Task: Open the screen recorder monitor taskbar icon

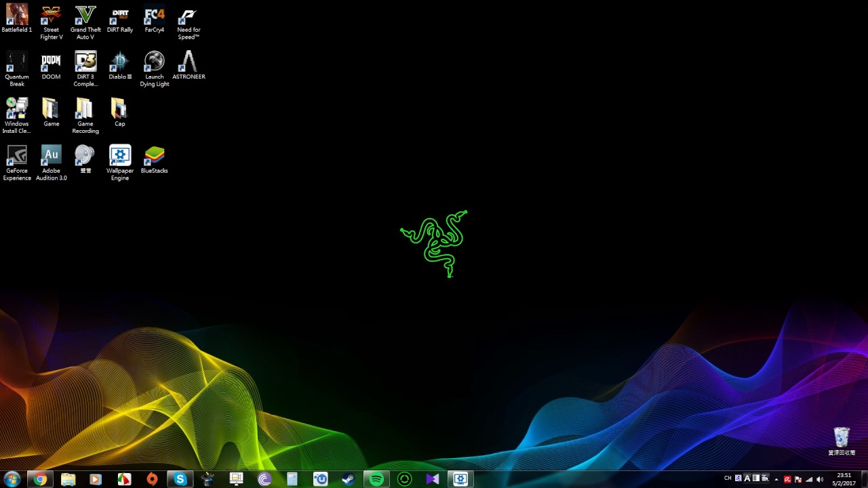Action: [236, 479]
